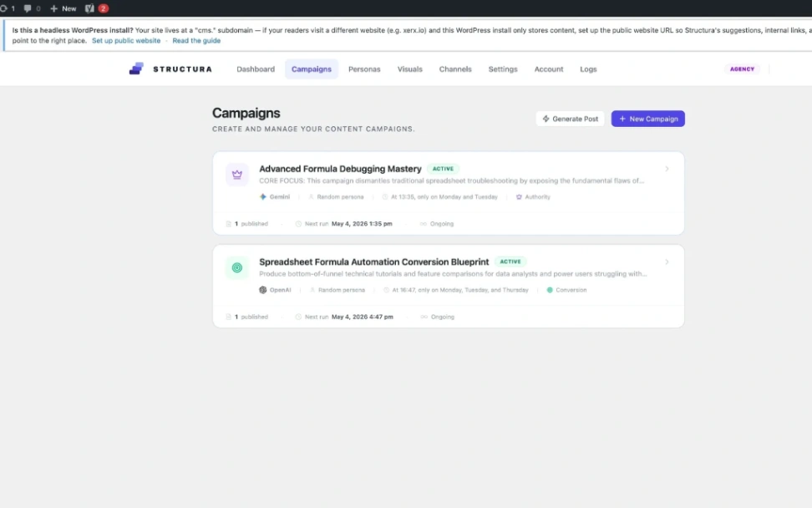Click the comments bubble icon in admin bar

pyautogui.click(x=28, y=8)
